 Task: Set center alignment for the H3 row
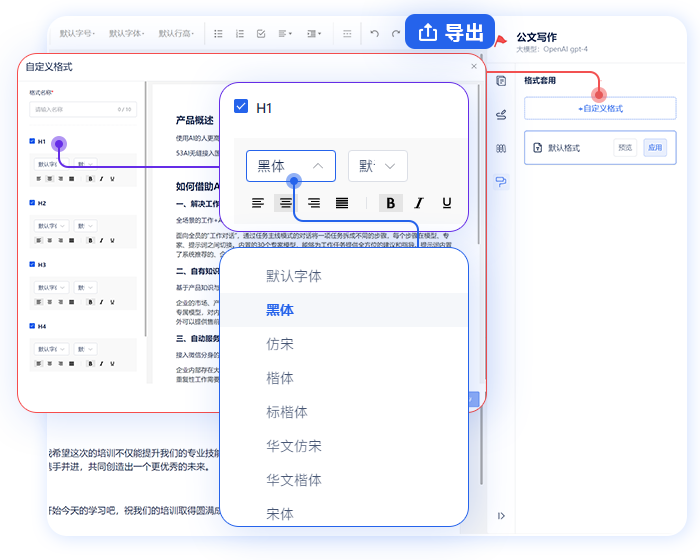tap(50, 302)
